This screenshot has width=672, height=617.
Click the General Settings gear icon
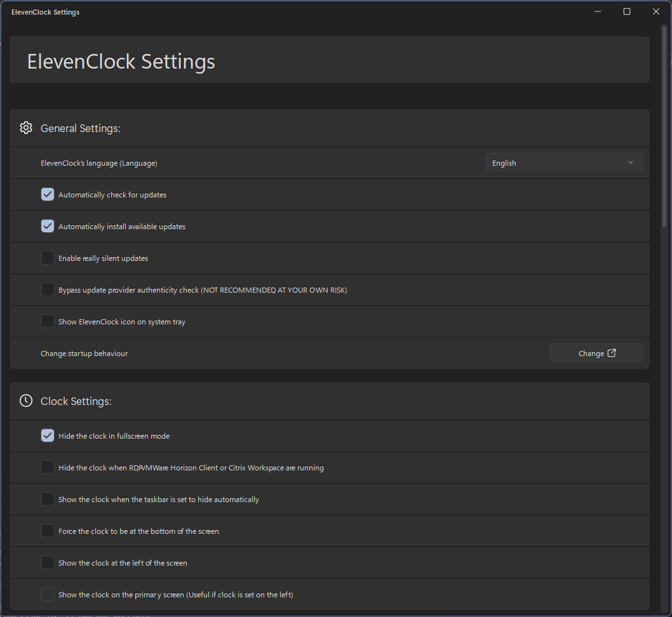[x=26, y=128]
